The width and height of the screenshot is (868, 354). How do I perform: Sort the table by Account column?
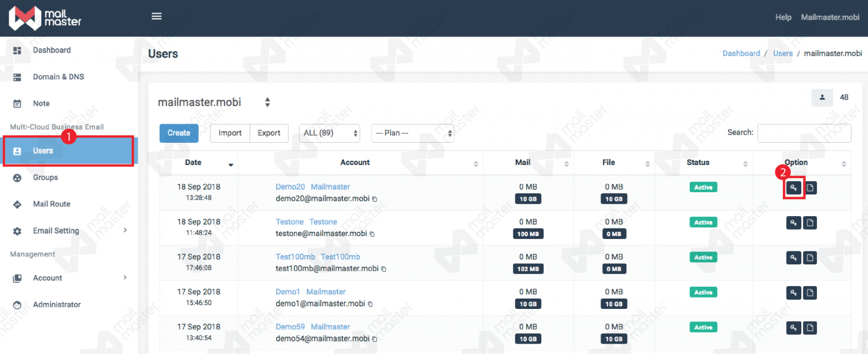coord(360,163)
